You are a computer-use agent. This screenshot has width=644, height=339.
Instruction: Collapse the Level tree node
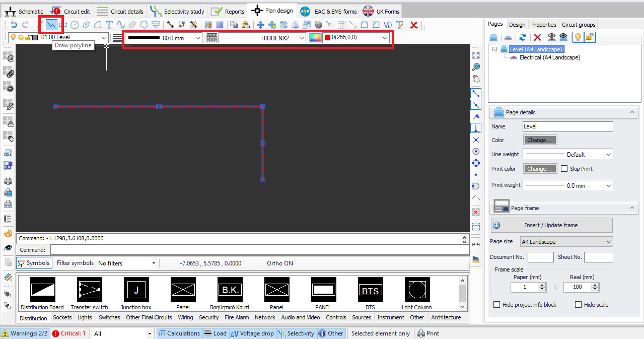495,49
